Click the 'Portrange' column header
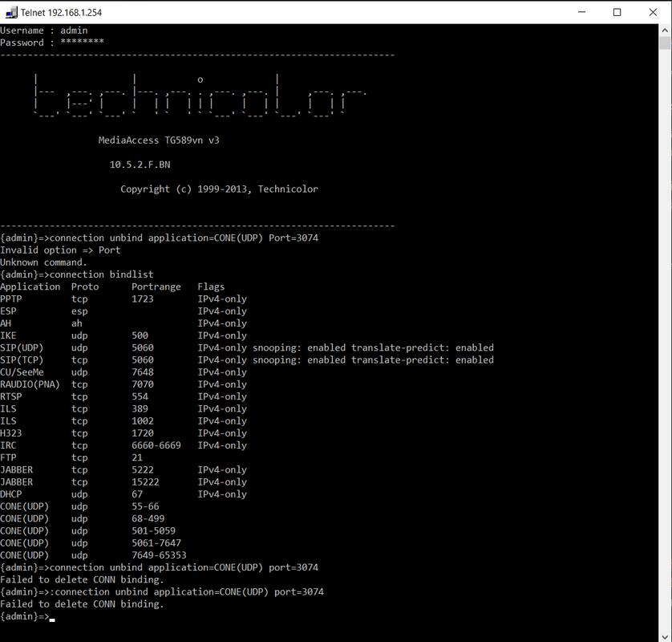 click(x=156, y=287)
